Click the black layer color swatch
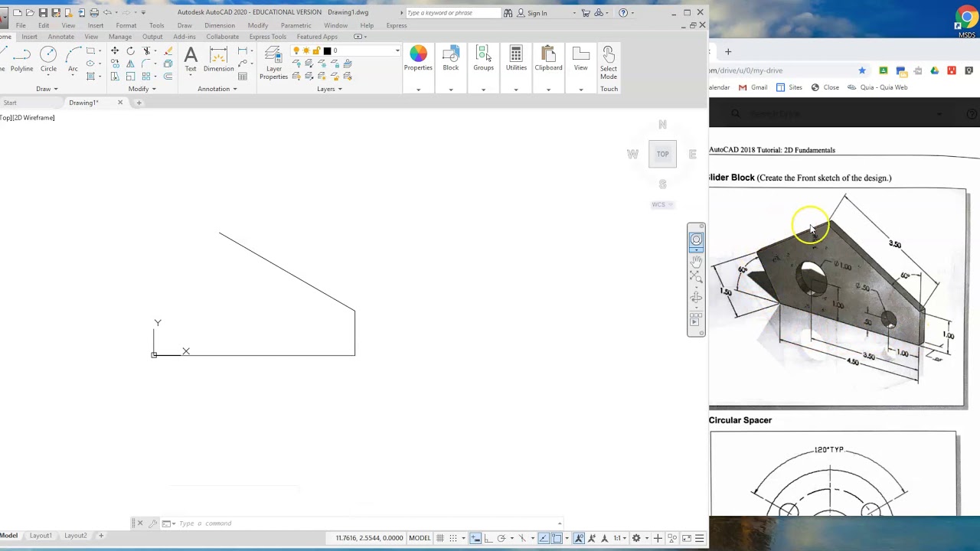 [x=327, y=51]
